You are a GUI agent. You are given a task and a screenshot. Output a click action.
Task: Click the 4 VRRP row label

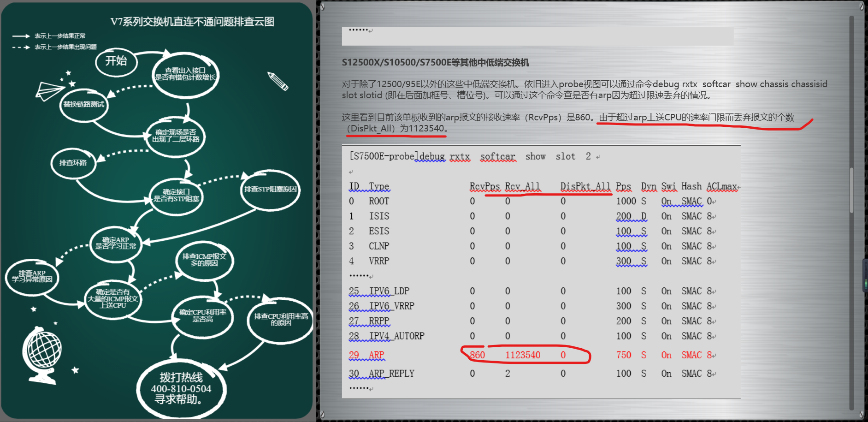coord(369,262)
